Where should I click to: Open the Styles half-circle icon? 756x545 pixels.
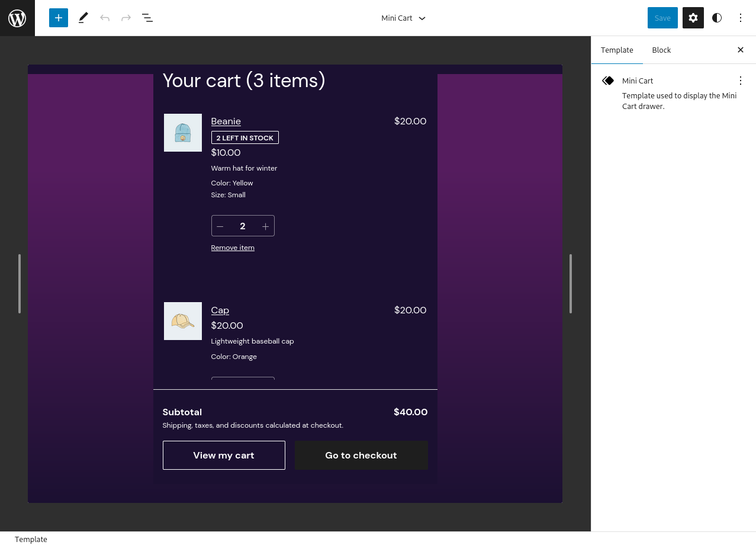click(x=717, y=18)
